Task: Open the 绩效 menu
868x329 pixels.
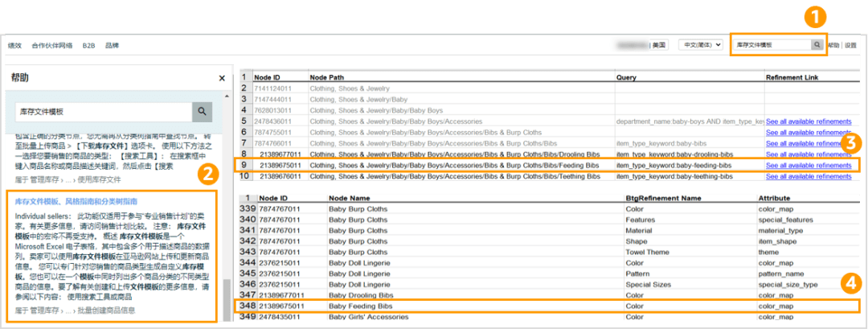Action: 16,46
